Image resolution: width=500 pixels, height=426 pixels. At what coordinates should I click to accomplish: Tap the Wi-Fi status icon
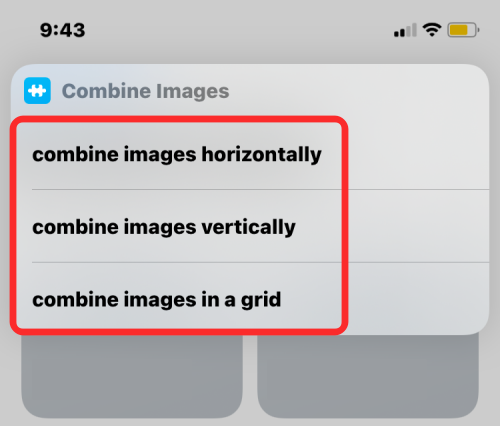click(x=432, y=30)
